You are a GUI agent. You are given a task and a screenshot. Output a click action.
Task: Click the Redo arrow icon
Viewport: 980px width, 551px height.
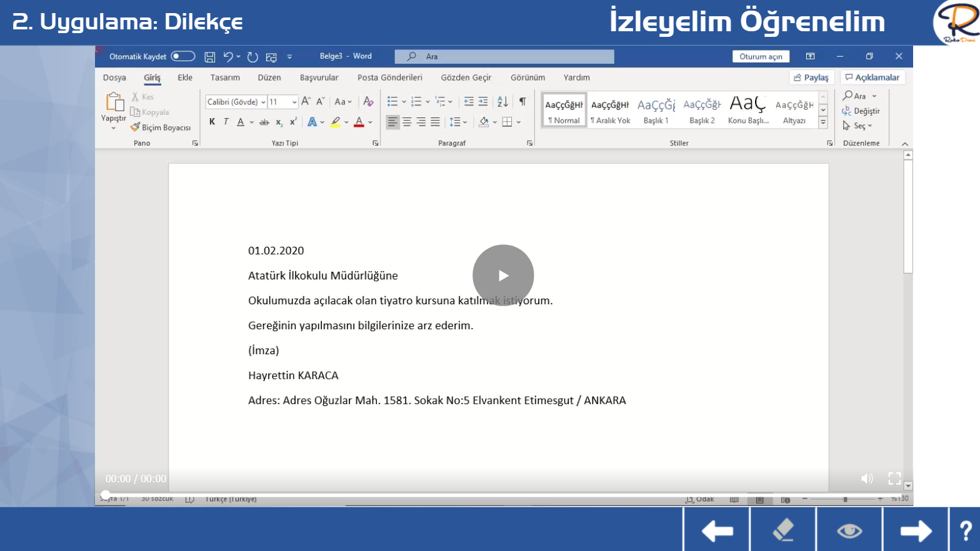point(252,57)
